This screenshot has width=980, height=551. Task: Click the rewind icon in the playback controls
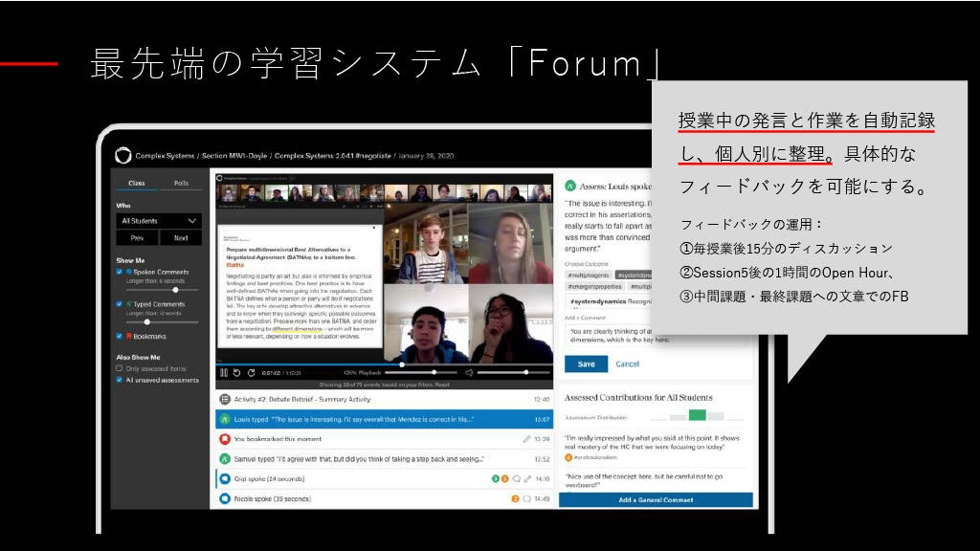(x=235, y=372)
